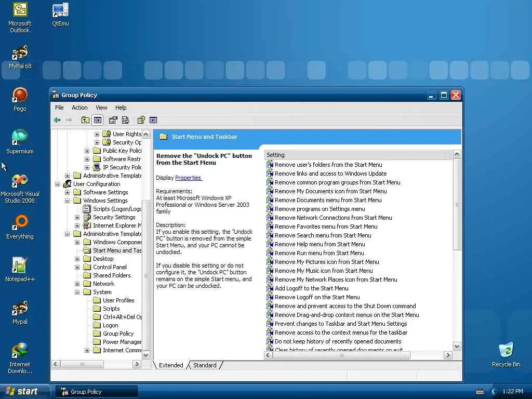Select the Supermium desktop shortcut
The height and width of the screenshot is (399, 532).
click(x=20, y=142)
